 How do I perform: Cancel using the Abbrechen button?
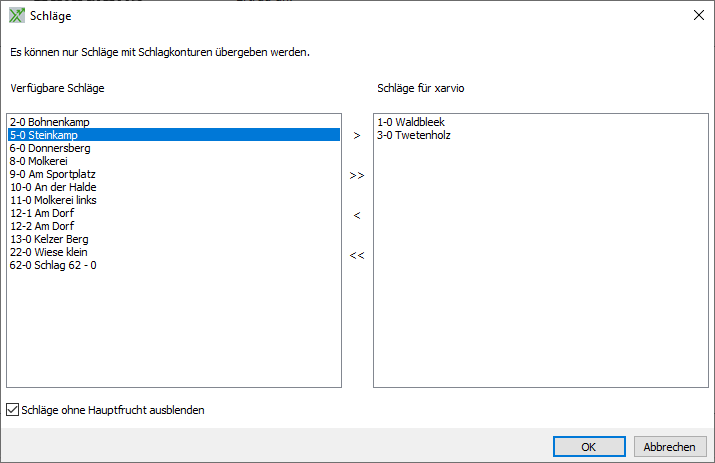pyautogui.click(x=669, y=446)
